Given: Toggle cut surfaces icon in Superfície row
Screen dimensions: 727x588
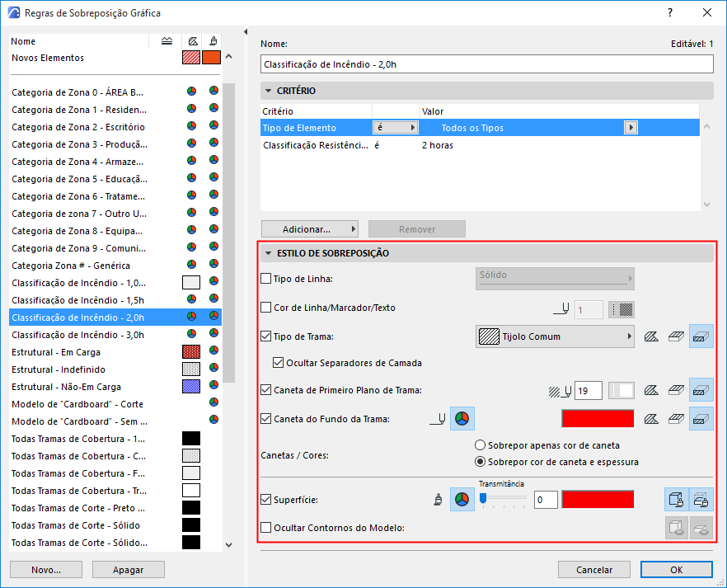Looking at the screenshot, I should tap(701, 500).
